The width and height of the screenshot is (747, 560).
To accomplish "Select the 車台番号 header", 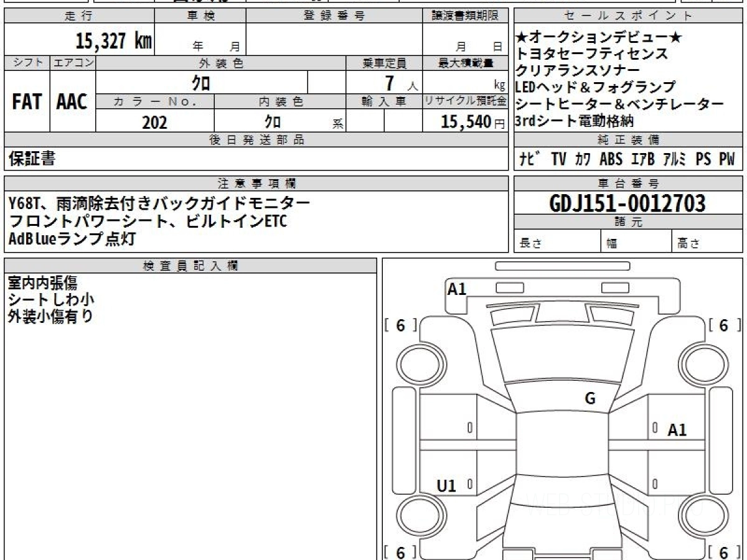I will tap(629, 184).
